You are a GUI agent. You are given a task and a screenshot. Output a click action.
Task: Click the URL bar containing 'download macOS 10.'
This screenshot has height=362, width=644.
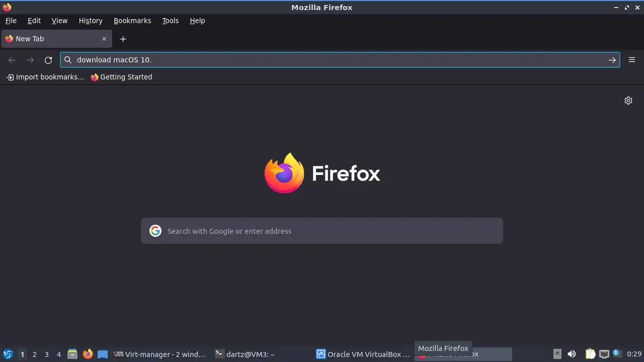(x=340, y=60)
